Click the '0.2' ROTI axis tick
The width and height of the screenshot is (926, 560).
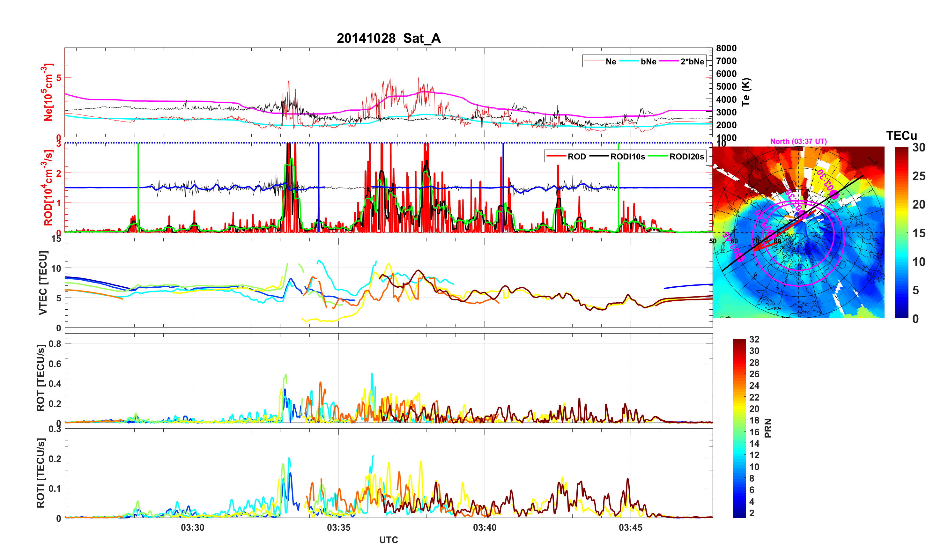(55, 459)
